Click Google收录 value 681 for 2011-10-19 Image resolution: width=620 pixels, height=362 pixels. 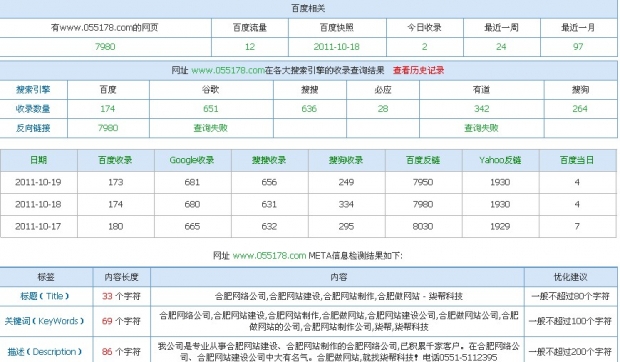[192, 182]
